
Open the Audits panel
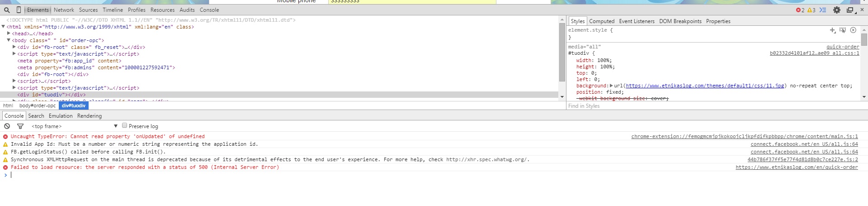(187, 10)
